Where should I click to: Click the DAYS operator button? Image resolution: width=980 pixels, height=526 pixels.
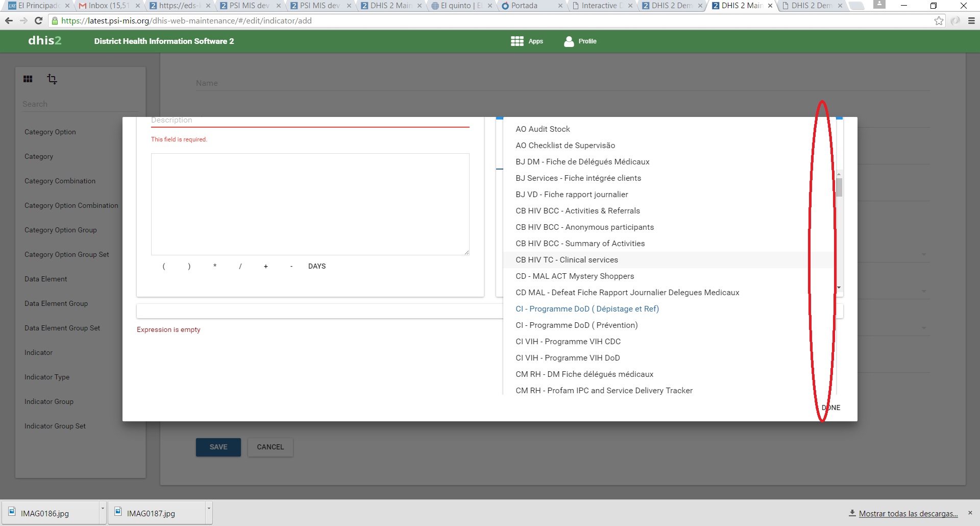tap(316, 267)
